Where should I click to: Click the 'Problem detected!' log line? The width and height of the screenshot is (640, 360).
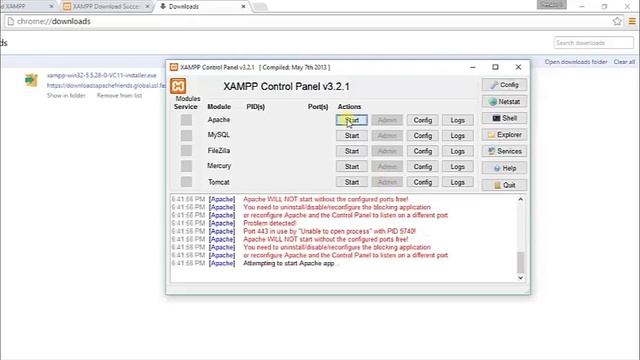[269, 223]
